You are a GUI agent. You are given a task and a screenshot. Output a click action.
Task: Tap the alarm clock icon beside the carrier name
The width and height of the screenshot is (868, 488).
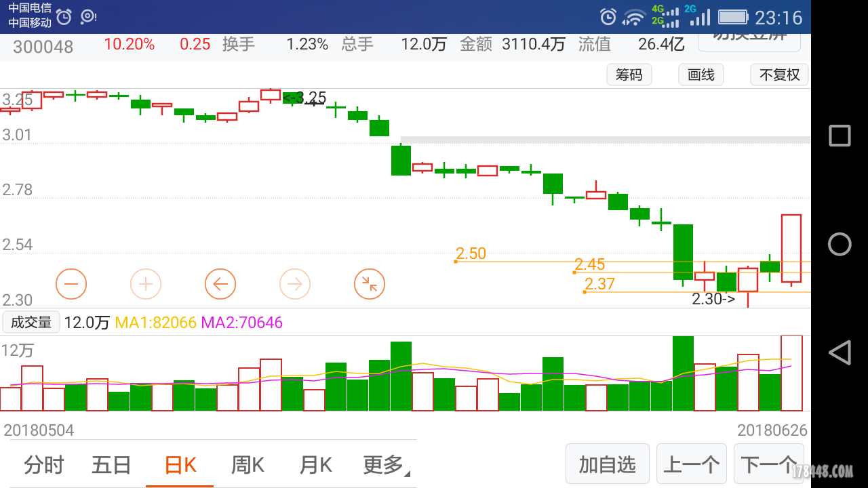point(64,17)
